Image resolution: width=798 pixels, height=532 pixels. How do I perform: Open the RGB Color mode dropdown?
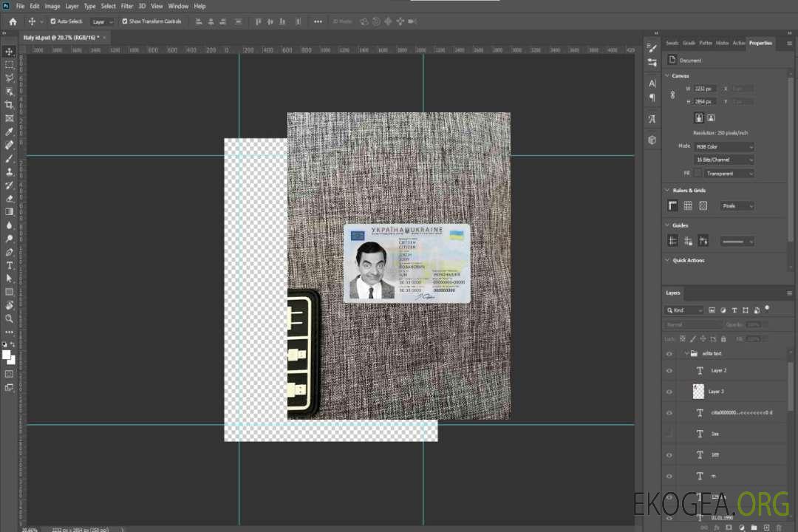point(724,146)
